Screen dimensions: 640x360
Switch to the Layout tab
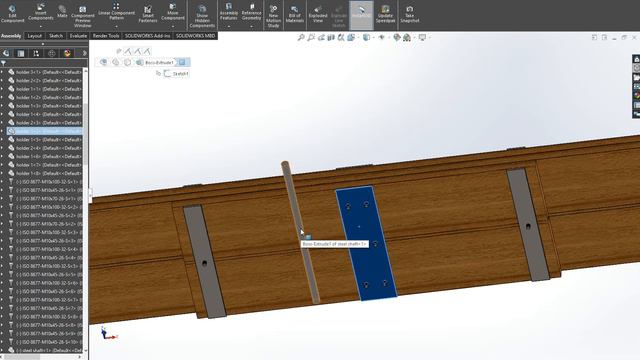tap(35, 36)
